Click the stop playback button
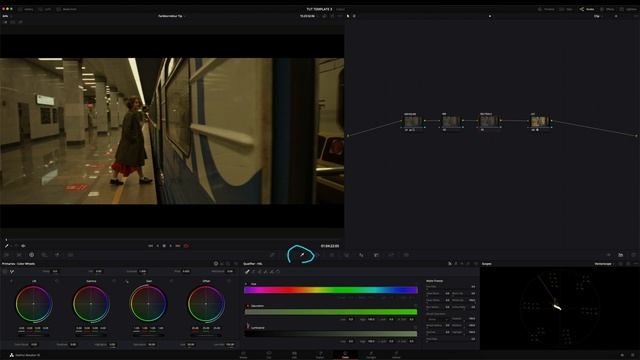The image size is (640, 360). [x=164, y=246]
